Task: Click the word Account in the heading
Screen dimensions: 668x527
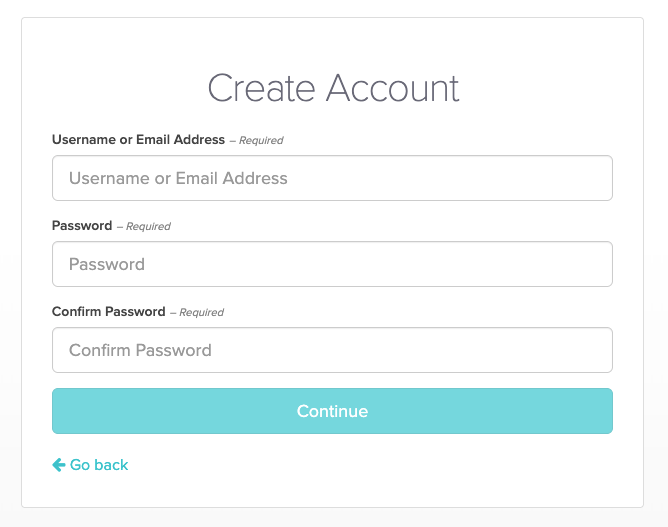Action: click(394, 88)
